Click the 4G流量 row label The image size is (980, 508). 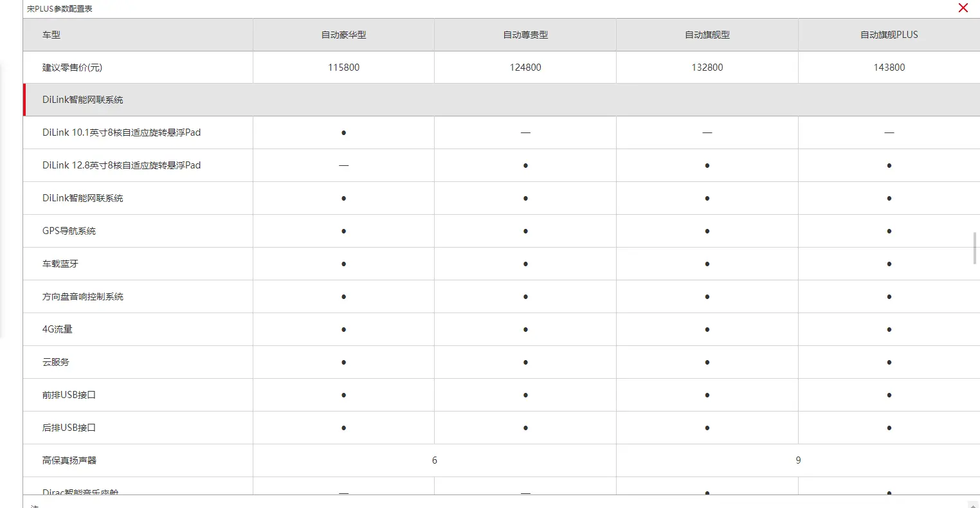pos(57,329)
